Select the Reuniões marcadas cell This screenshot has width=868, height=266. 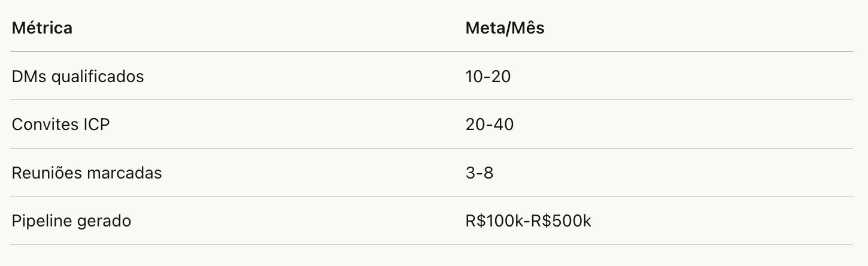click(x=87, y=173)
